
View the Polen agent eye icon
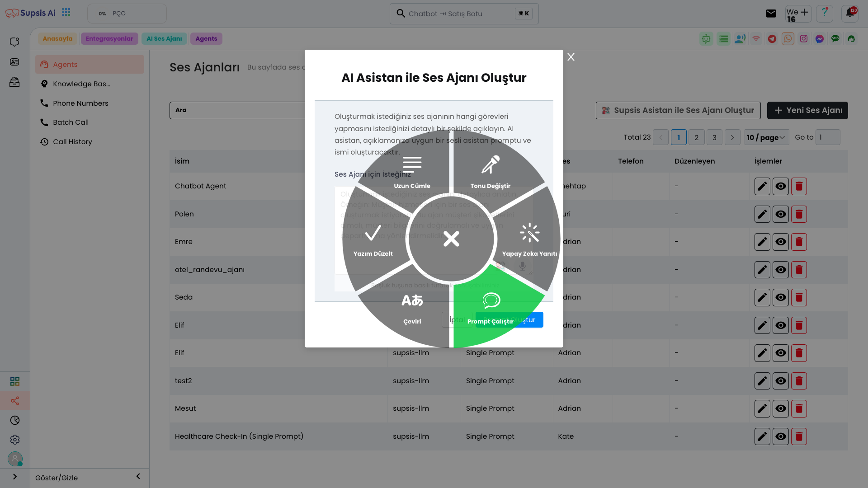tap(781, 214)
